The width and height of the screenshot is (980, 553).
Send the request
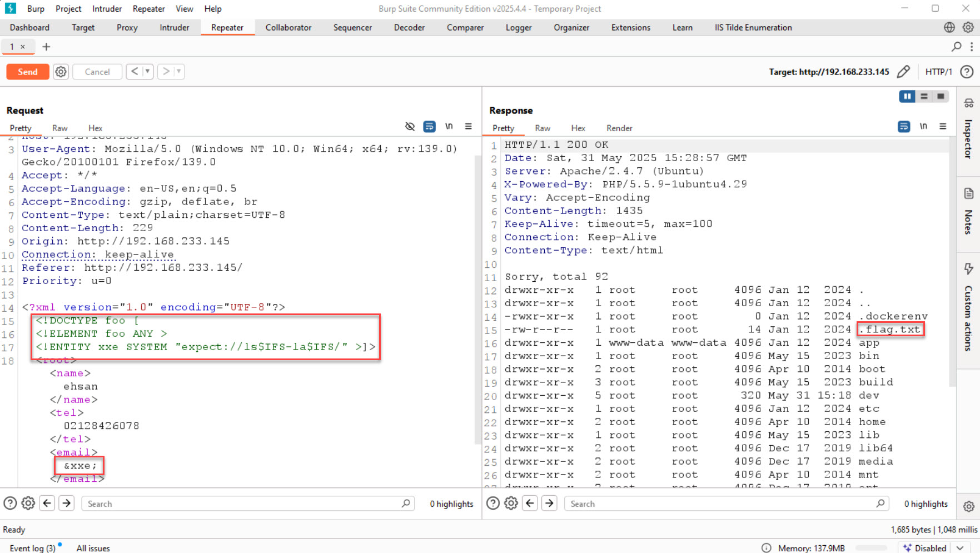(28, 72)
